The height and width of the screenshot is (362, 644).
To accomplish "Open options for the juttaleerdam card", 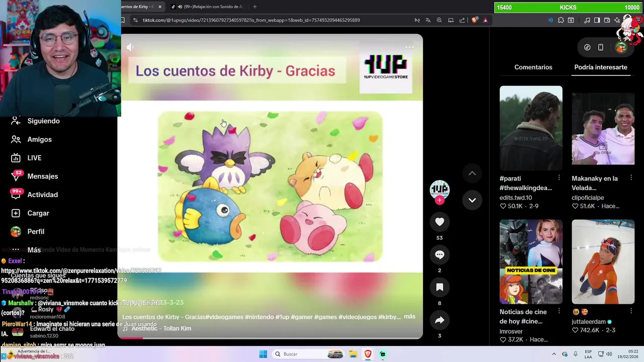I will click(x=631, y=311).
